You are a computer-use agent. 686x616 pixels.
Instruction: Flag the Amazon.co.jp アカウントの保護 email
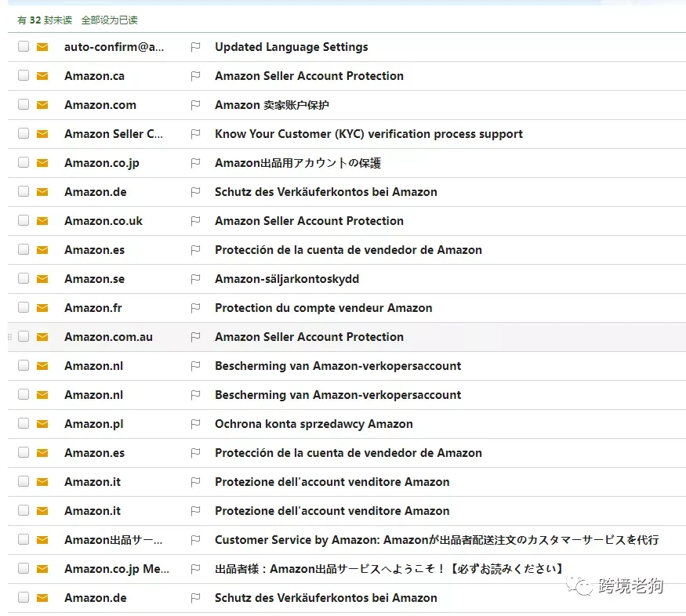195,163
